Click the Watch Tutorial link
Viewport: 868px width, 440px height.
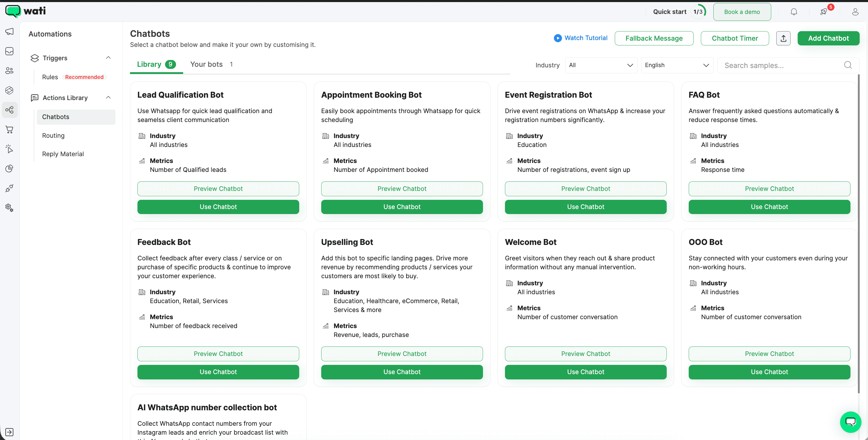pos(586,38)
